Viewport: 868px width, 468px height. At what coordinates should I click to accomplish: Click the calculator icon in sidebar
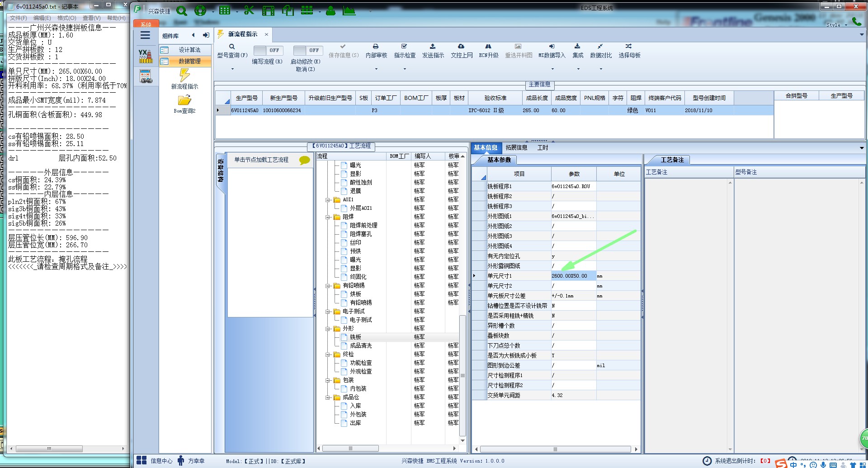146,76
